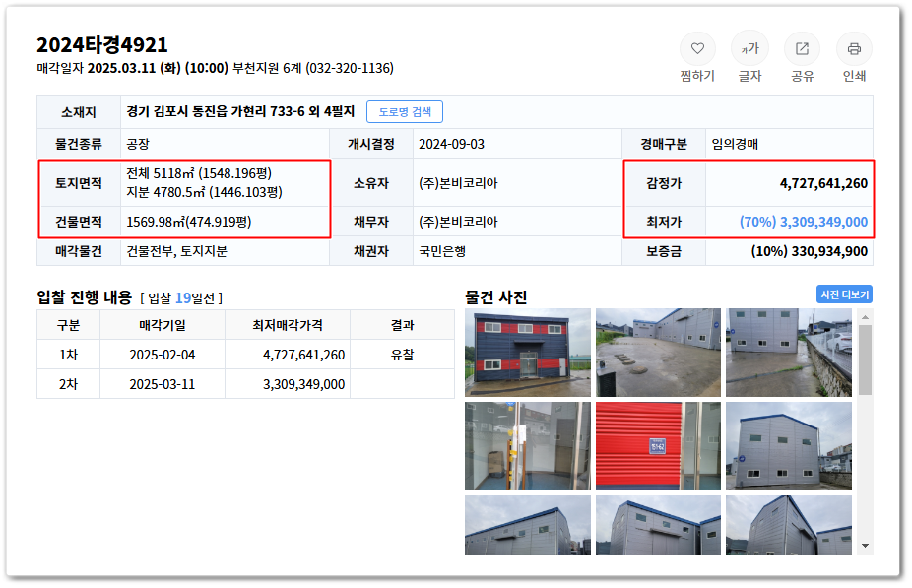Click debtor (주)본비코리아 in 채무자 row
This screenshot has height=588, width=912.
pyautogui.click(x=458, y=222)
